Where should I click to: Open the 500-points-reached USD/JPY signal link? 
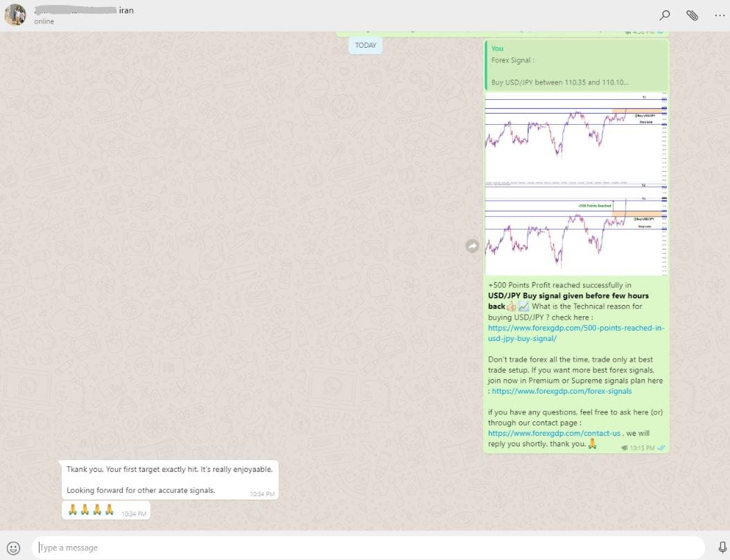[x=576, y=333]
